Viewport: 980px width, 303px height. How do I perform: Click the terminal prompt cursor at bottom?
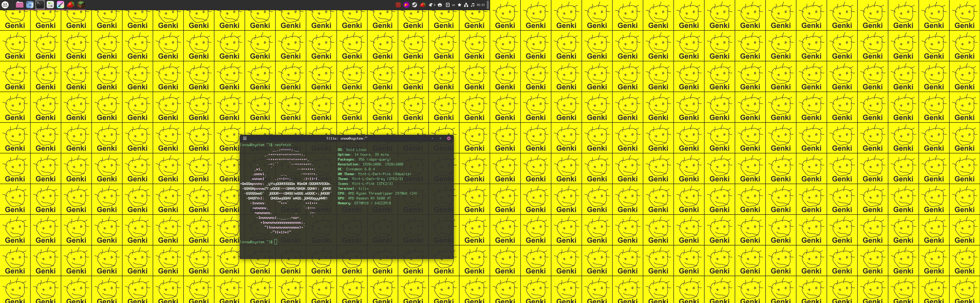(x=276, y=242)
